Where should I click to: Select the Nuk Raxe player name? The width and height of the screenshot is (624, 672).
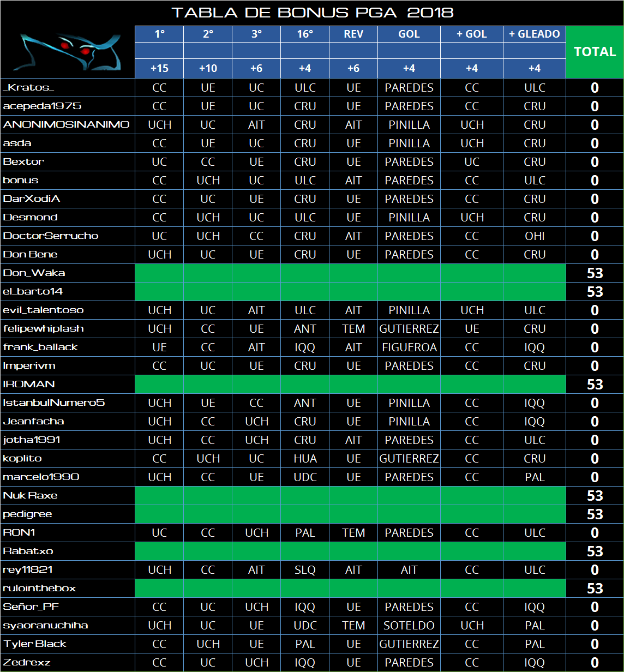[30, 496]
